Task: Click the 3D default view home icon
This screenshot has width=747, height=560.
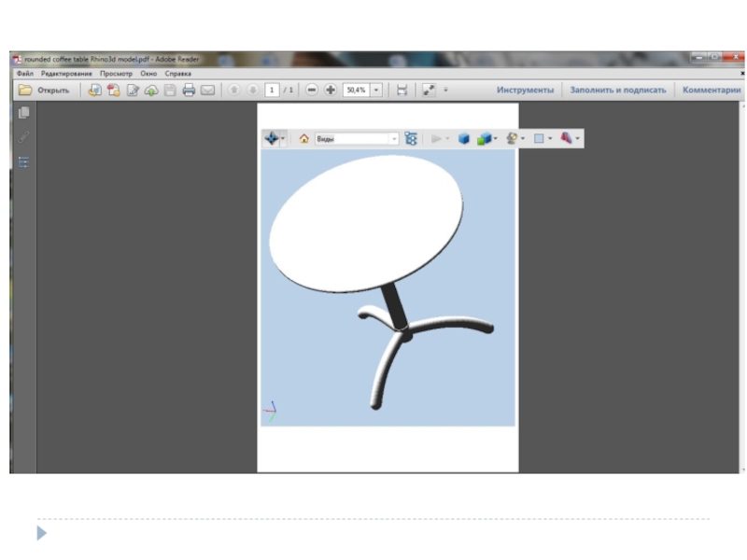Action: tap(304, 138)
